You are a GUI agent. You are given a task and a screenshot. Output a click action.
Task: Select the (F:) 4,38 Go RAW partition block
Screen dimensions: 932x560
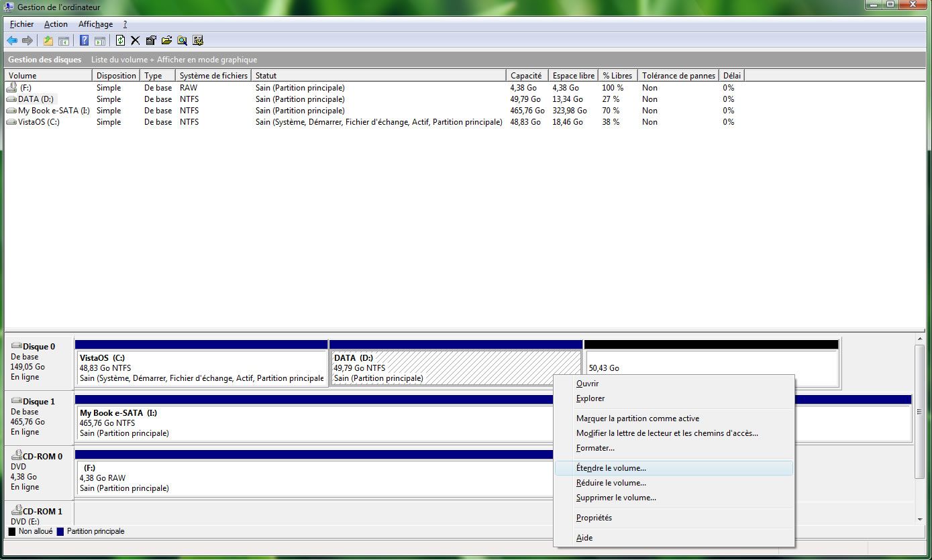[x=315, y=473]
